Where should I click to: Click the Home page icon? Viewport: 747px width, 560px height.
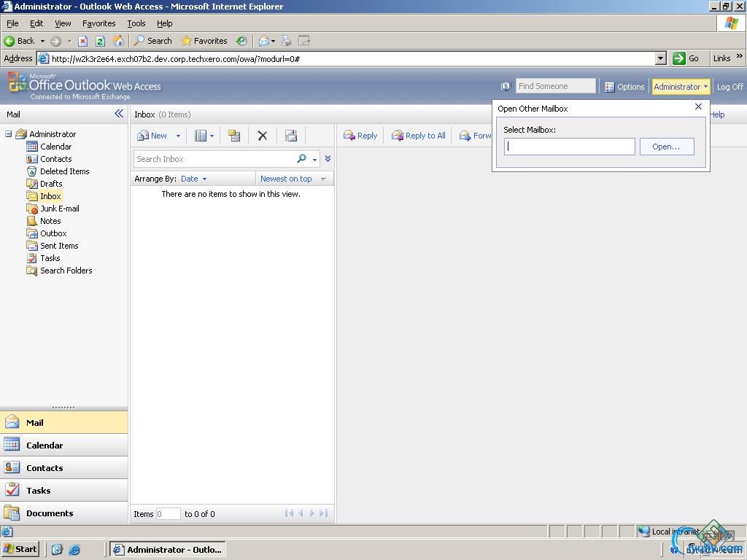[x=118, y=41]
